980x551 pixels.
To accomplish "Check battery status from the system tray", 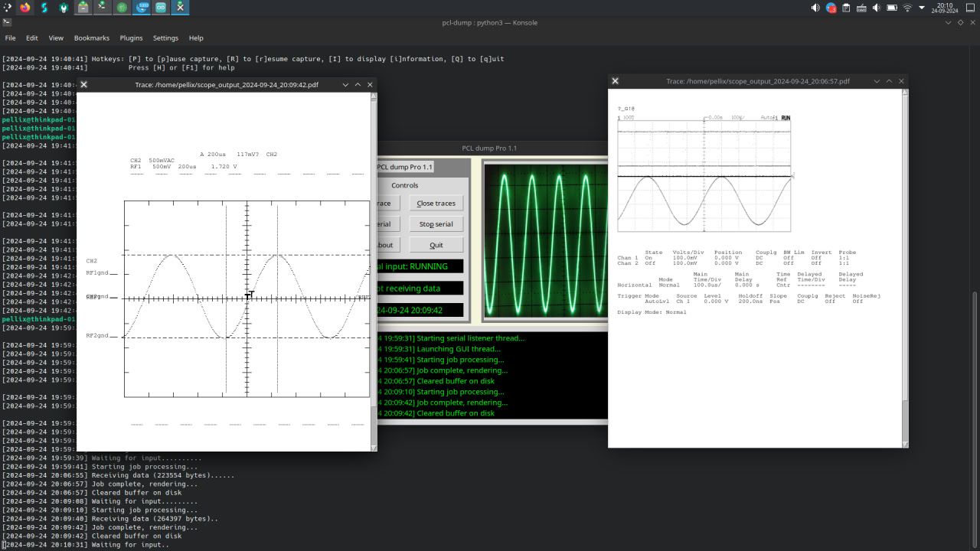I will 892,8.
